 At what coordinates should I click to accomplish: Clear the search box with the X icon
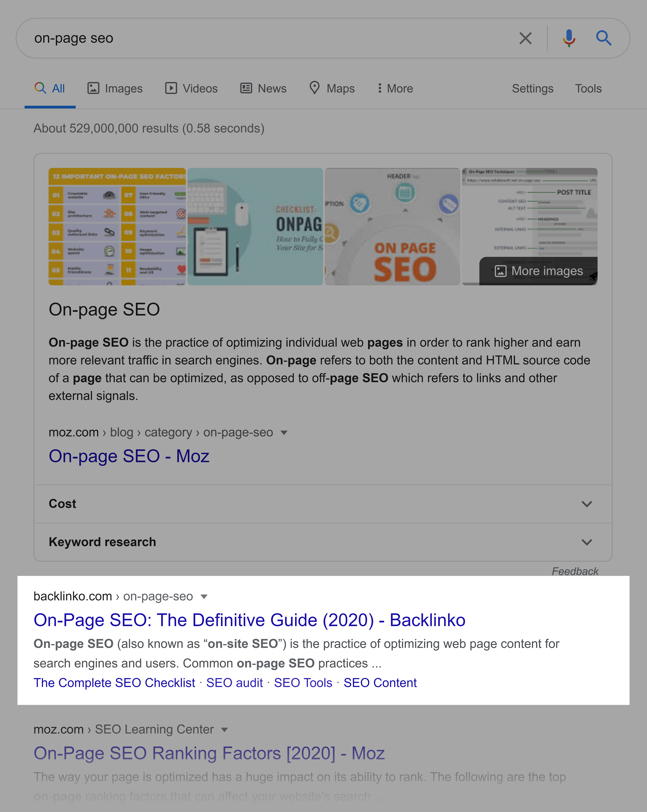click(x=525, y=38)
